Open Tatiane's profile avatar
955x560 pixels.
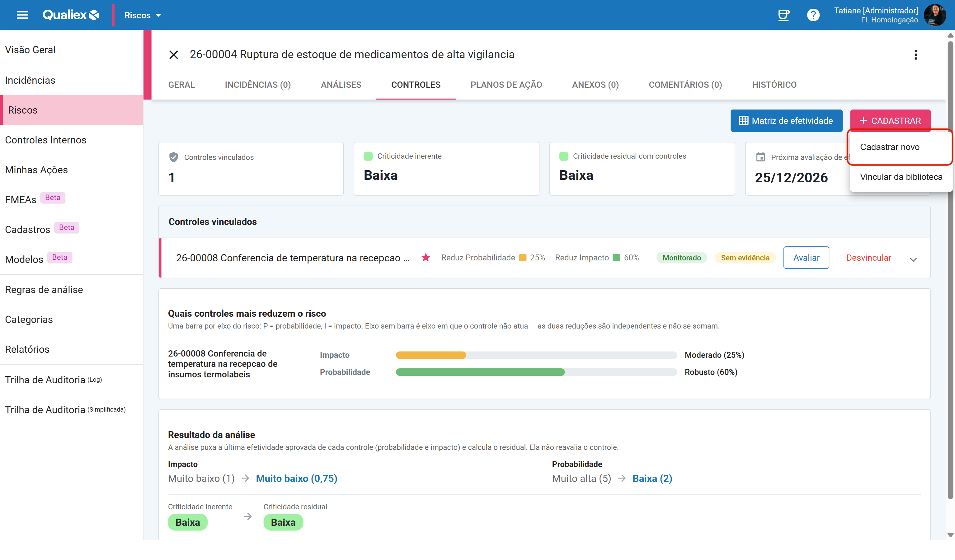coord(935,15)
